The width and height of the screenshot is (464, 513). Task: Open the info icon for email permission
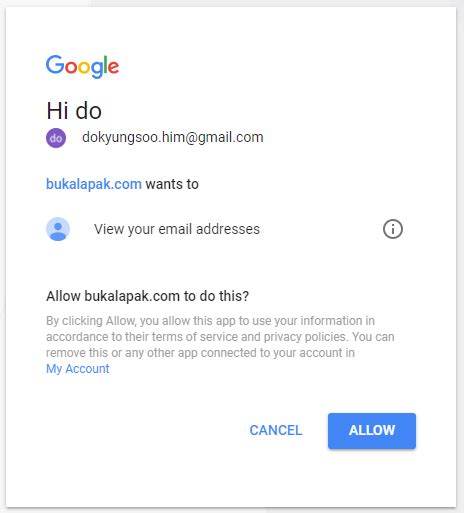click(x=393, y=229)
